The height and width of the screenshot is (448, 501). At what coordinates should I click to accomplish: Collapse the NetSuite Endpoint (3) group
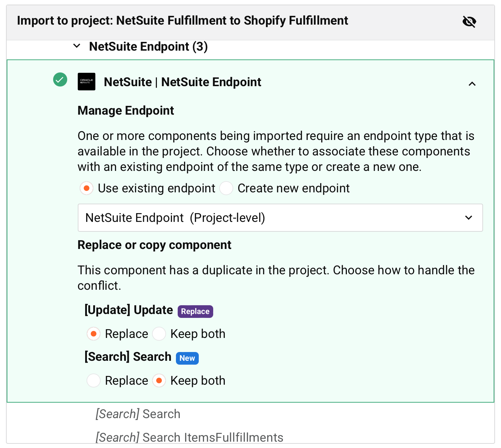tap(77, 46)
